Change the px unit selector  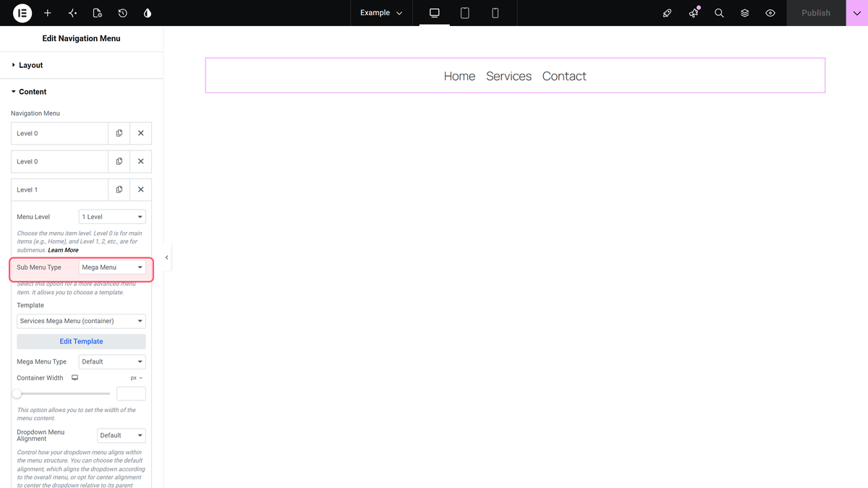[x=137, y=378]
